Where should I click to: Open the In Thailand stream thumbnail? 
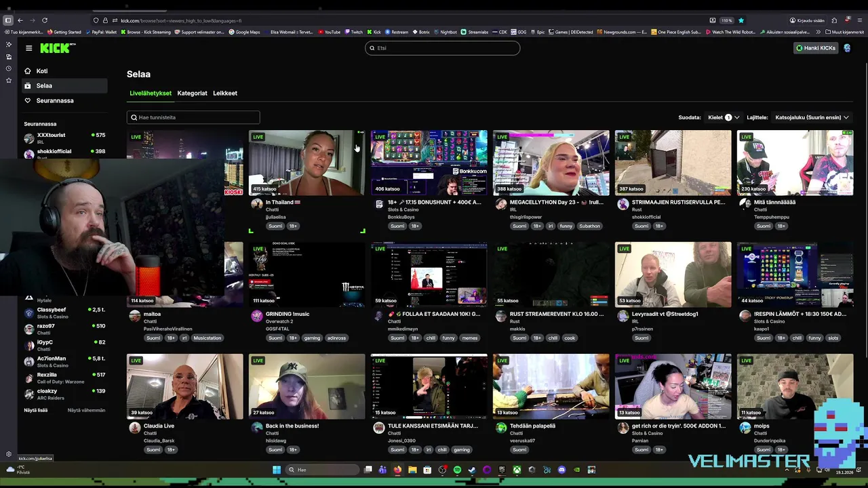tap(307, 163)
